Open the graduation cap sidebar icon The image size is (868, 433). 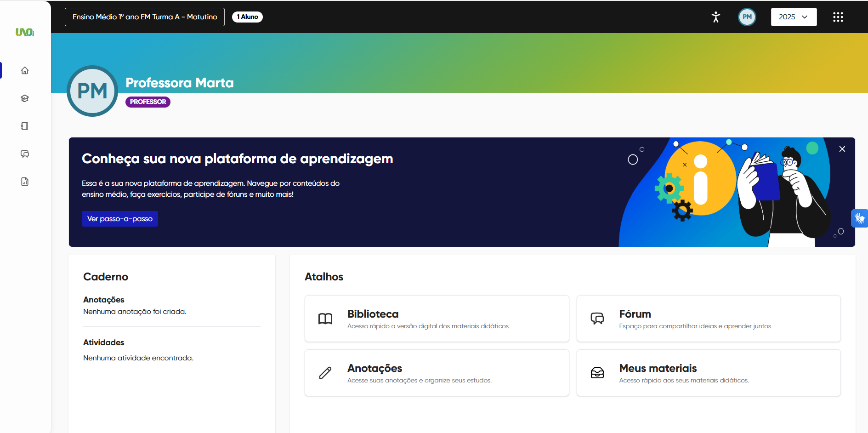[x=25, y=98]
